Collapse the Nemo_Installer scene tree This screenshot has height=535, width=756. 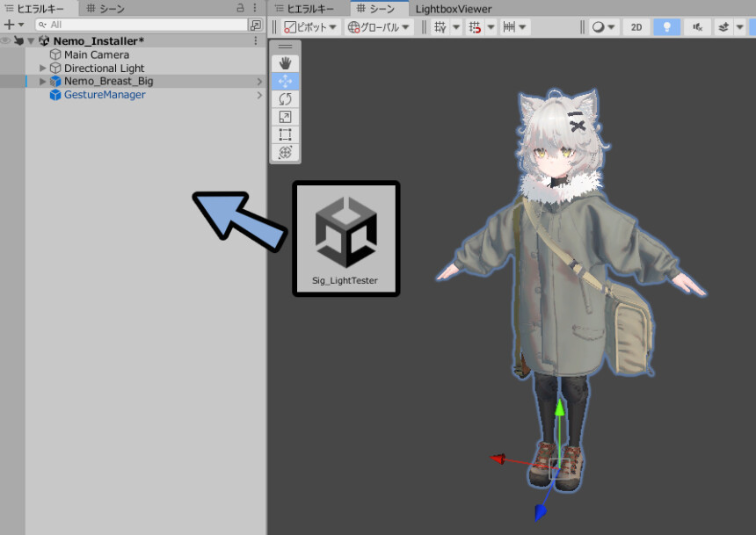pyautogui.click(x=31, y=41)
